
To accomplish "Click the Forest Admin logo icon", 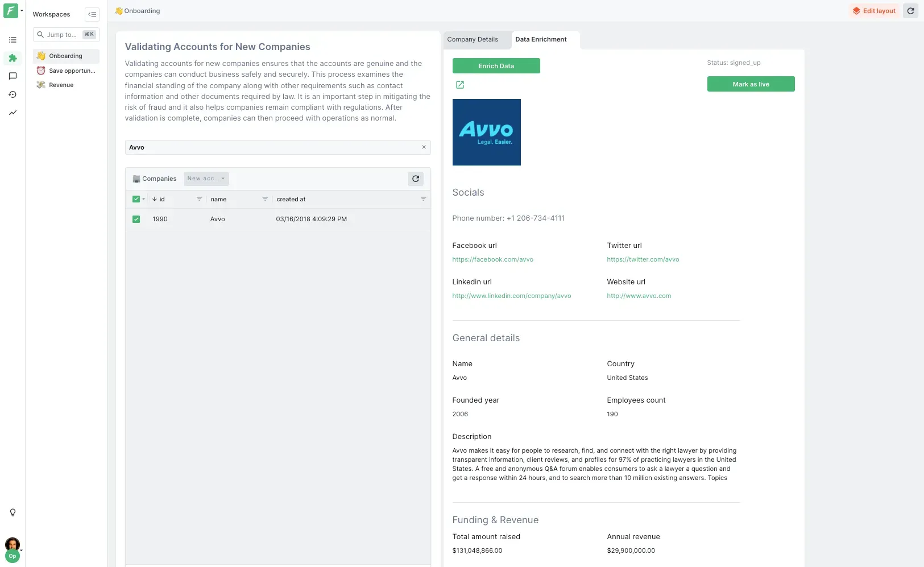I will pyautogui.click(x=11, y=11).
